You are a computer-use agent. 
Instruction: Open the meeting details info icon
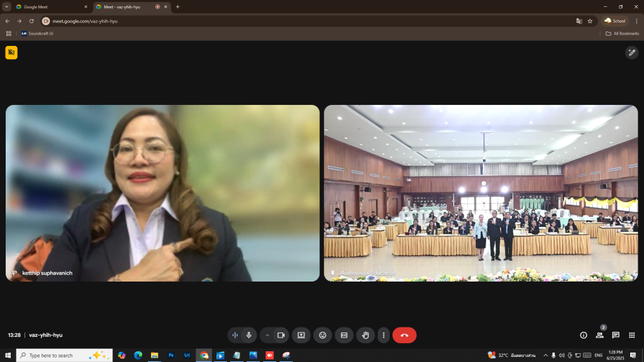[584, 335]
